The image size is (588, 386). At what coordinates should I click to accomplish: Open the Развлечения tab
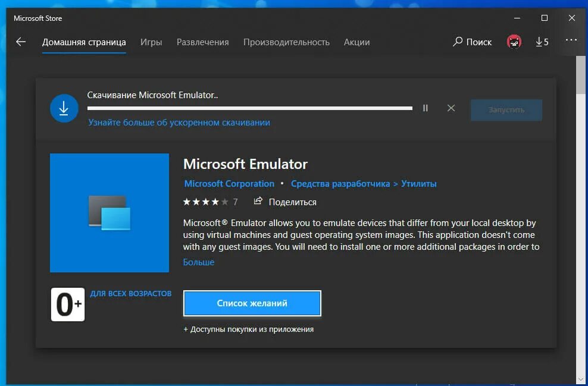point(202,42)
